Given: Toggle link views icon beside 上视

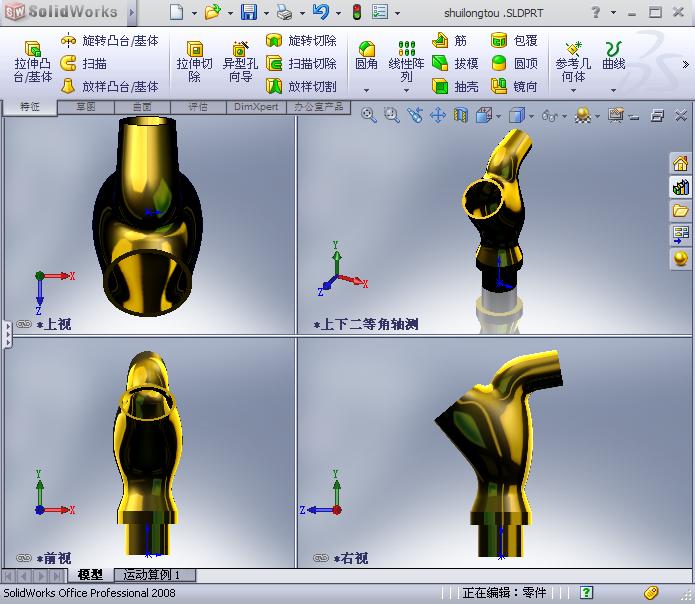Looking at the screenshot, I should point(24,324).
